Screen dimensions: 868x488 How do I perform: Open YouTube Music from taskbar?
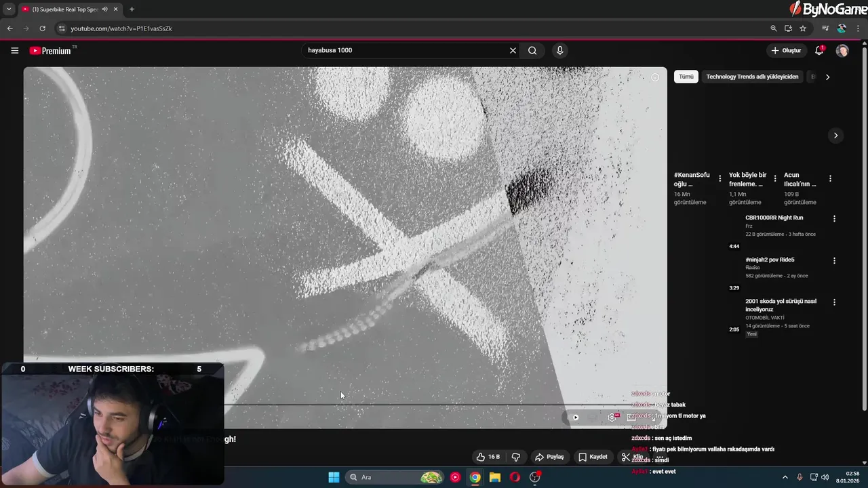click(x=455, y=477)
